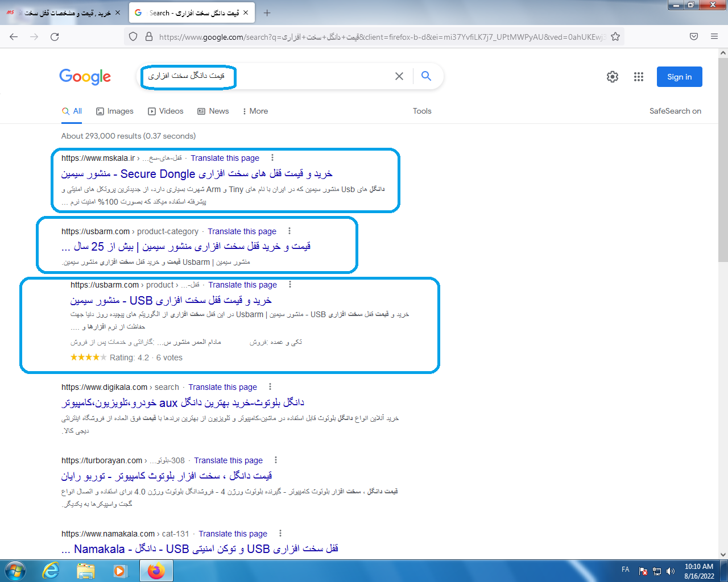The image size is (728, 582).
Task: Open a new tab with the plus button
Action: [x=267, y=13]
